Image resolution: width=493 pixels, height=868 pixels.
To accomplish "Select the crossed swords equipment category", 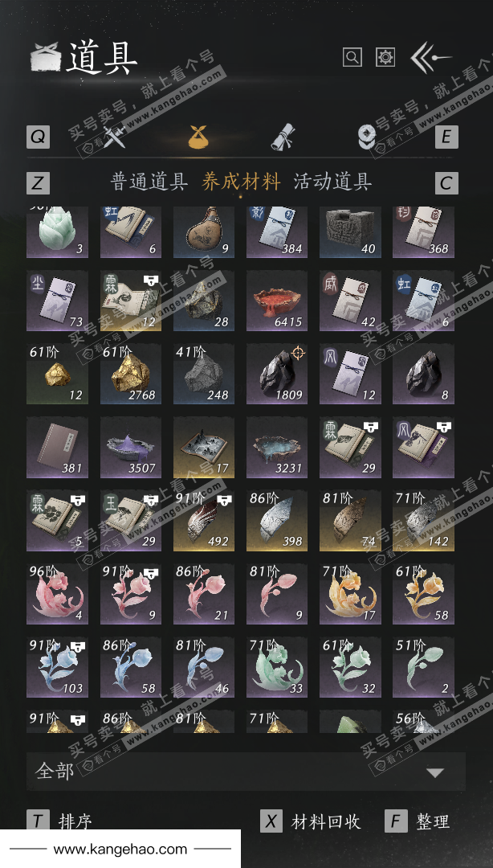I will (116, 137).
